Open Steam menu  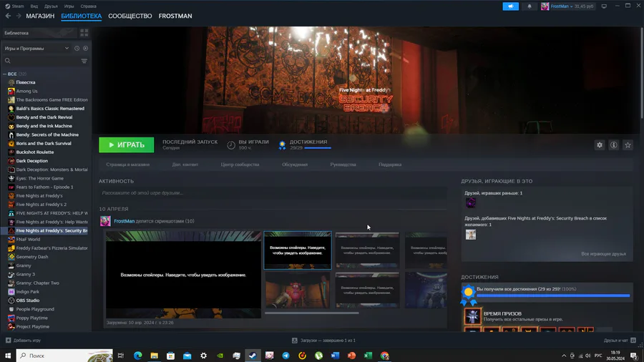pos(14,6)
